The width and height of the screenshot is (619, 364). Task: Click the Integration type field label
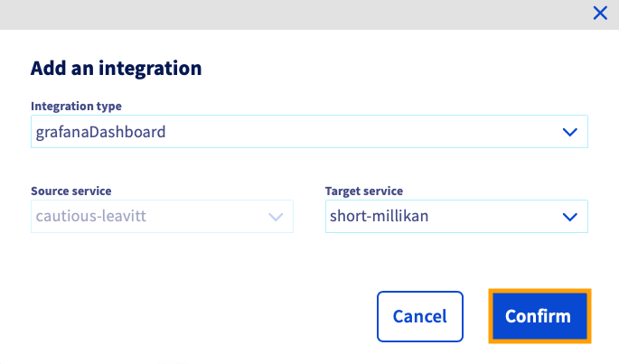coord(76,107)
